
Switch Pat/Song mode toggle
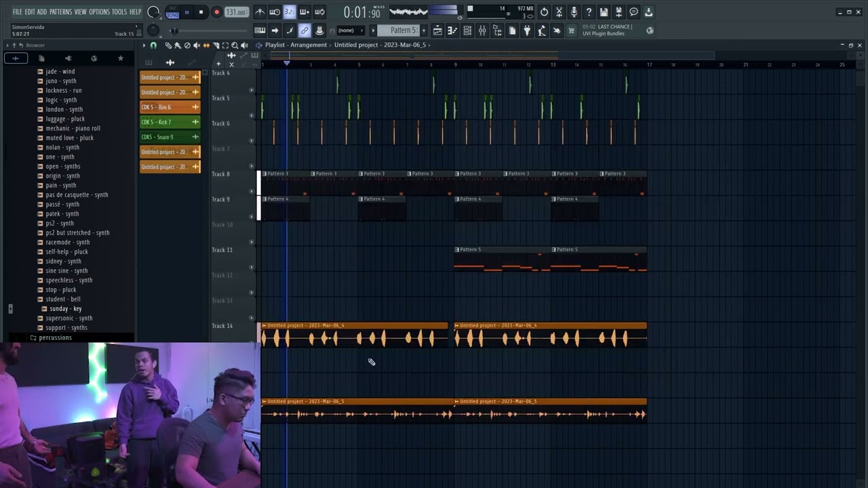tap(172, 12)
